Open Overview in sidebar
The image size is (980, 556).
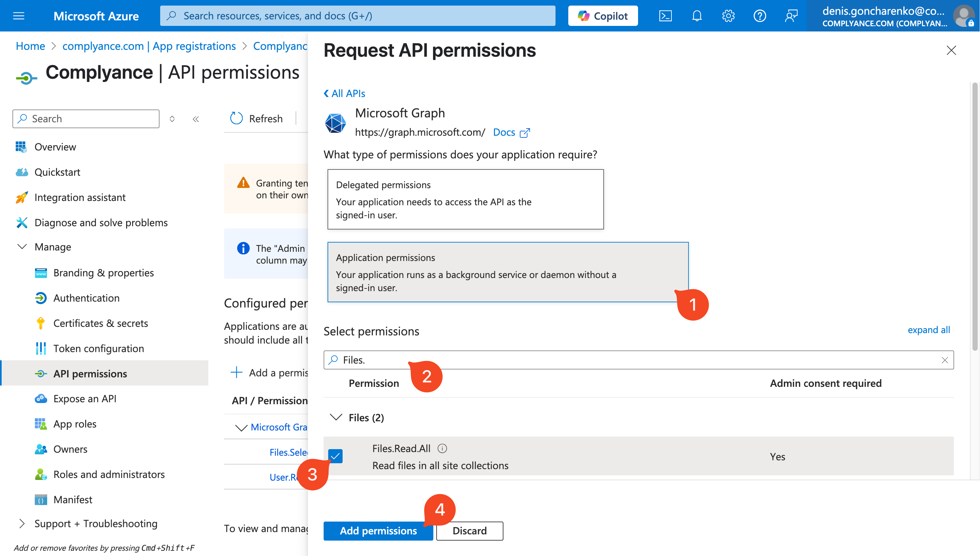[55, 147]
